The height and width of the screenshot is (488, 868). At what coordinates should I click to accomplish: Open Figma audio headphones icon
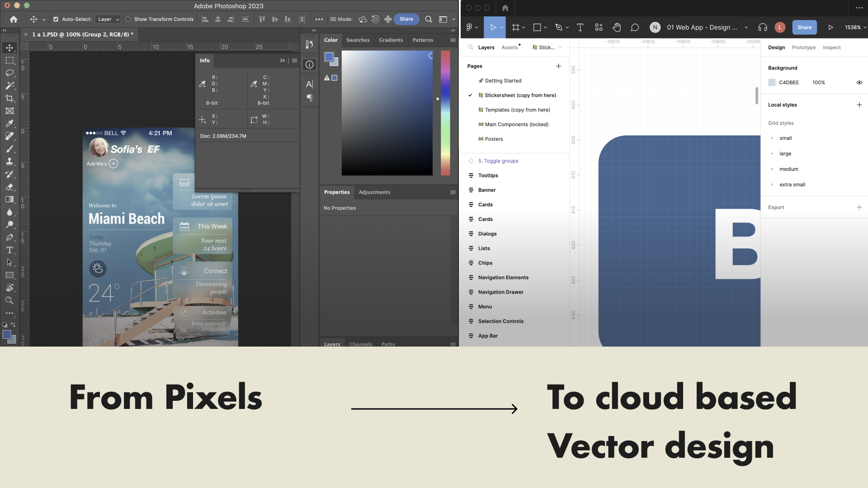(x=763, y=27)
